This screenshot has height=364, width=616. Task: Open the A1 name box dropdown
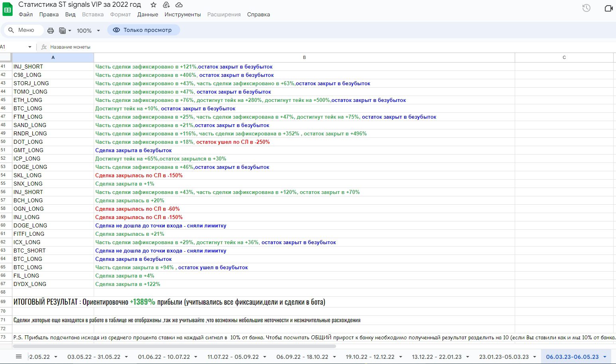click(x=30, y=47)
